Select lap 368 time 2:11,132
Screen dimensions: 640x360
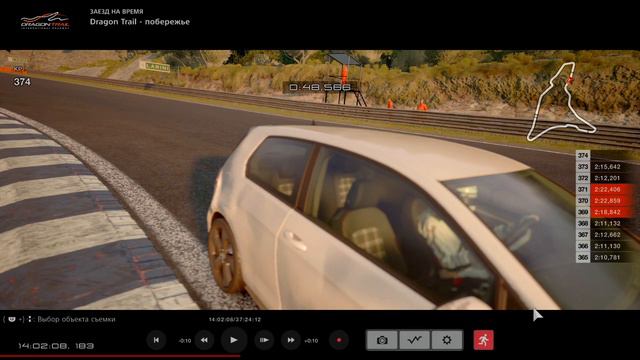coord(606,223)
